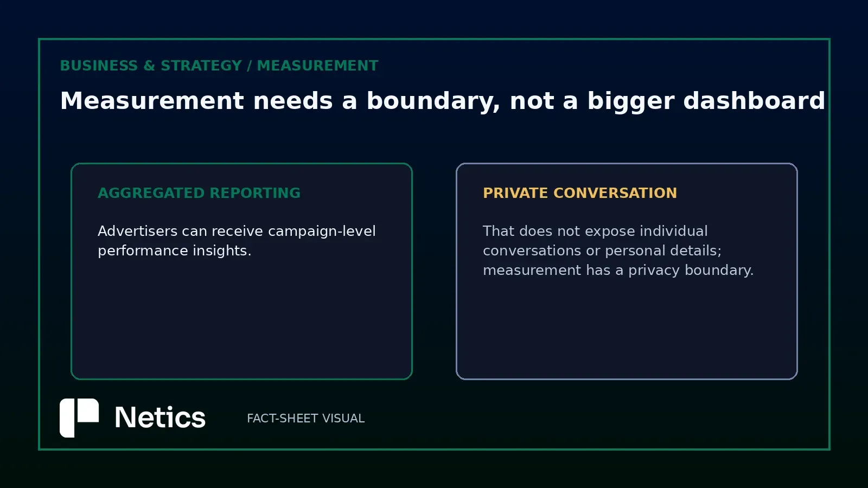868x488 pixels.
Task: Select the 'BUSINESS & STRATEGY / MEASUREMENT' breadcrumb text
Action: point(219,66)
